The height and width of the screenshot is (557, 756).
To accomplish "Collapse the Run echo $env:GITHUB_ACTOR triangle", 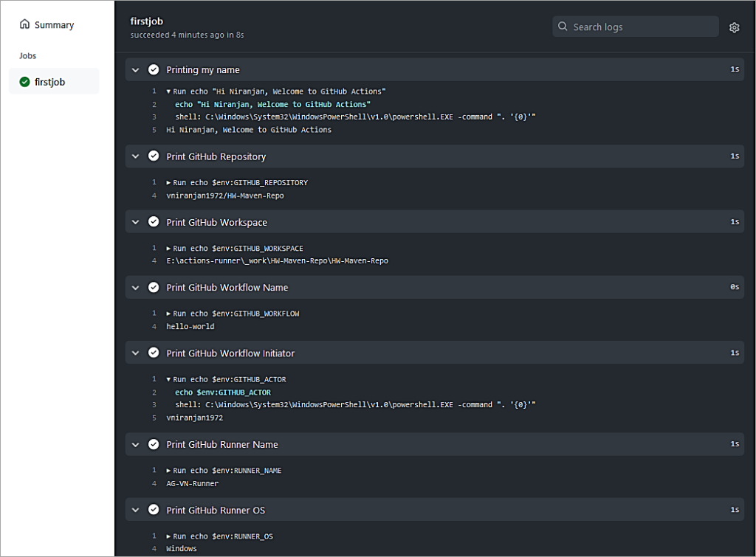I will (169, 380).
